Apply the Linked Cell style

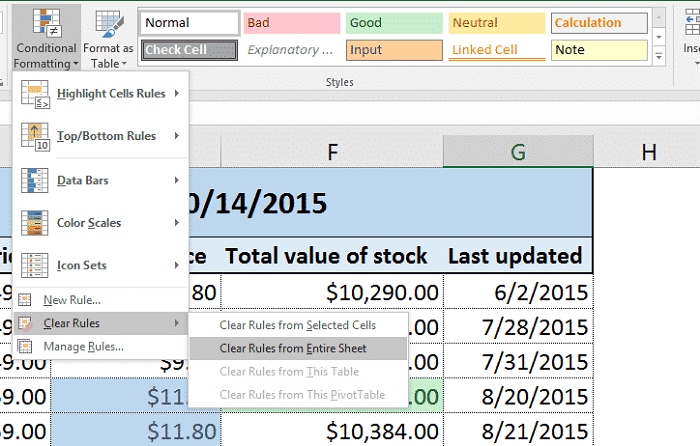pyautogui.click(x=495, y=49)
